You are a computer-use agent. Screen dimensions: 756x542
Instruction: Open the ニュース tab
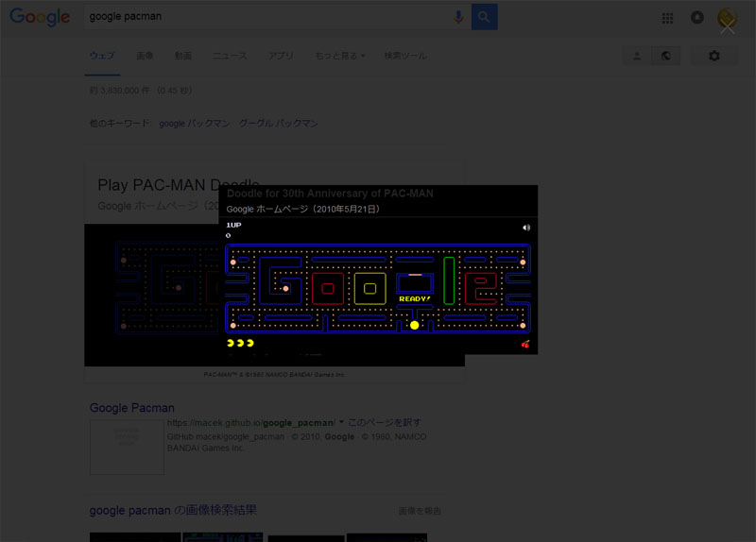[230, 56]
